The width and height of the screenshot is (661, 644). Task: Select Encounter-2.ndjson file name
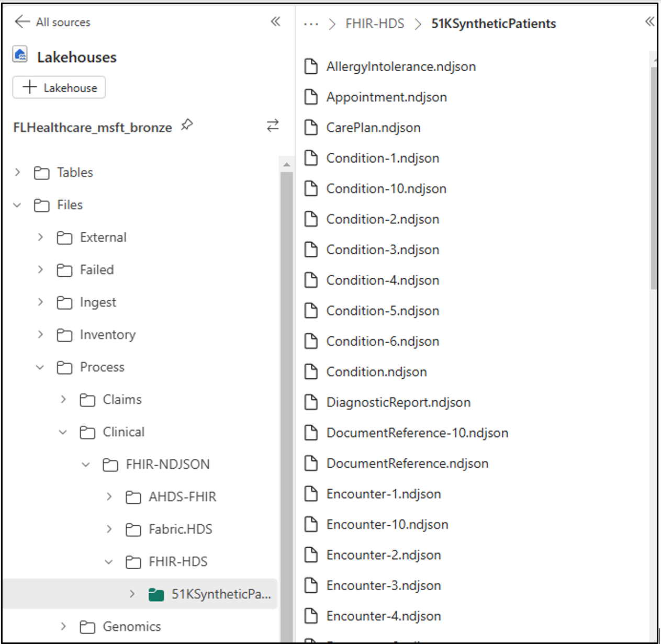[x=384, y=555]
